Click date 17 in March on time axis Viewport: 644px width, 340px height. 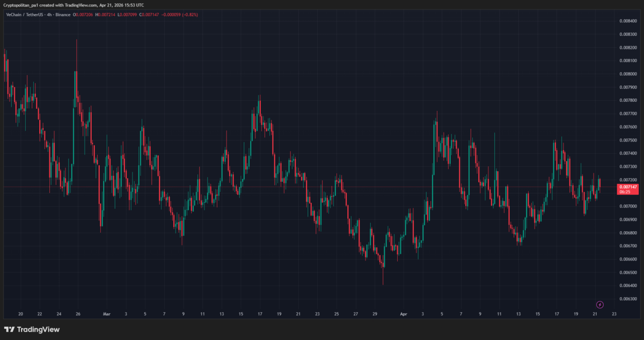260,314
